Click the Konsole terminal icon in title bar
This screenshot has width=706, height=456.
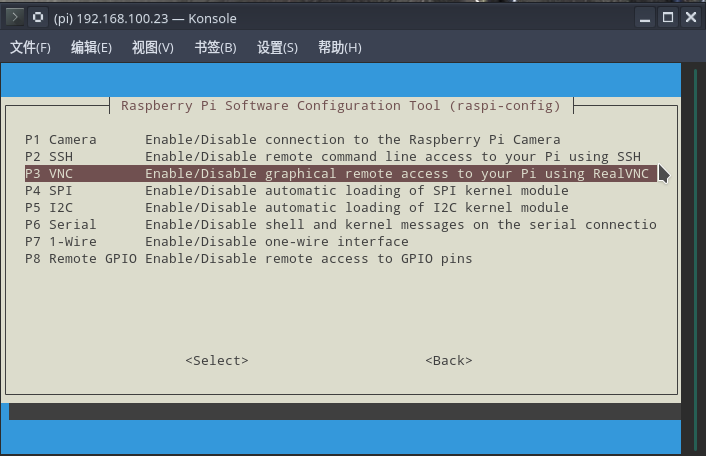coord(15,18)
